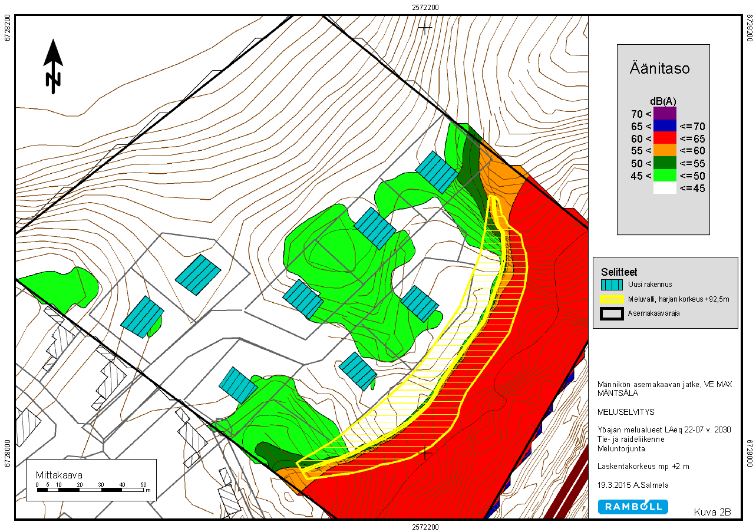756x532 pixels.
Task: Click 'Yöajan melualueet LAeq 22-07 v. 2030' text
Action: [x=664, y=430]
